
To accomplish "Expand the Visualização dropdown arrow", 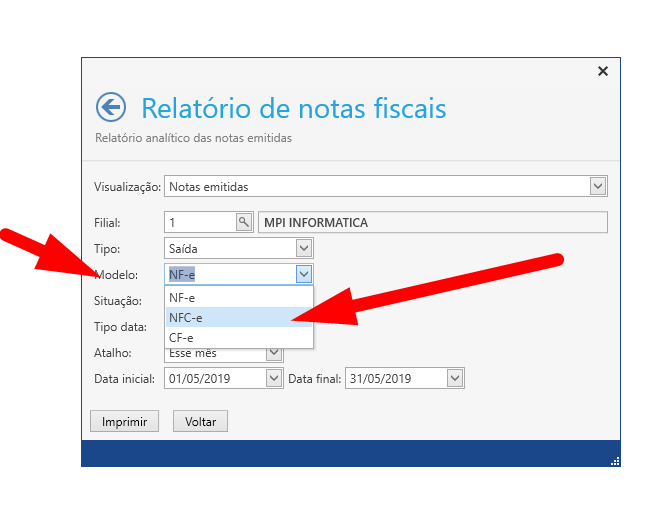I will coord(598,186).
